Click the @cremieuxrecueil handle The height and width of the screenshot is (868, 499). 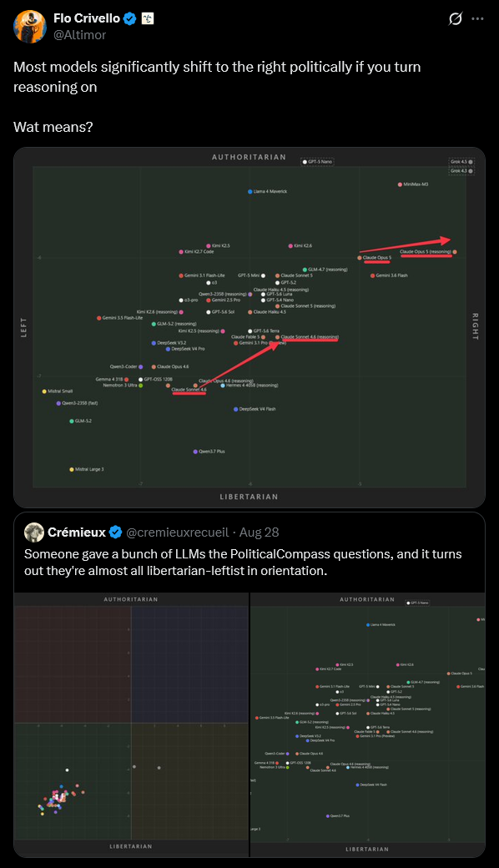tap(178, 532)
